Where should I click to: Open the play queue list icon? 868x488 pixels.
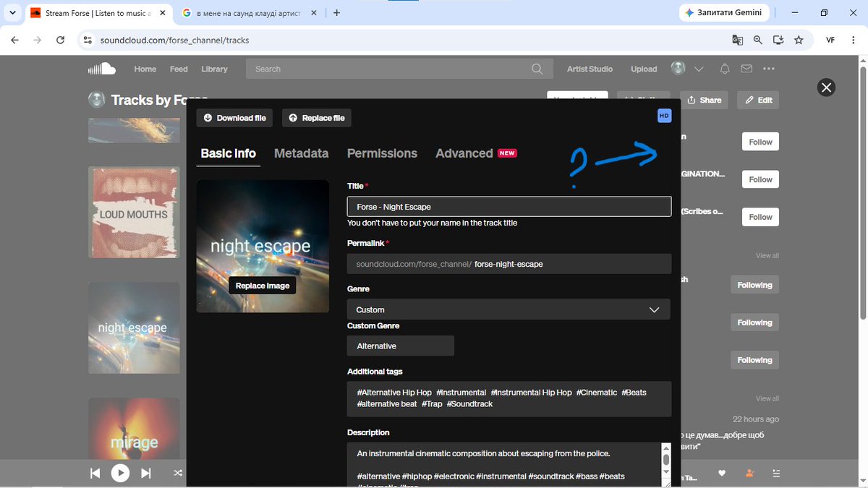click(776, 473)
